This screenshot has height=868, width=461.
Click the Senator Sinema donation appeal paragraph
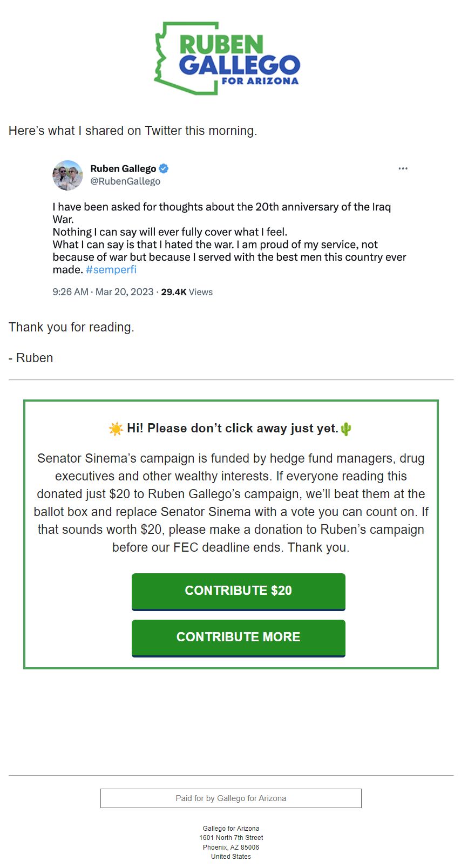(231, 503)
